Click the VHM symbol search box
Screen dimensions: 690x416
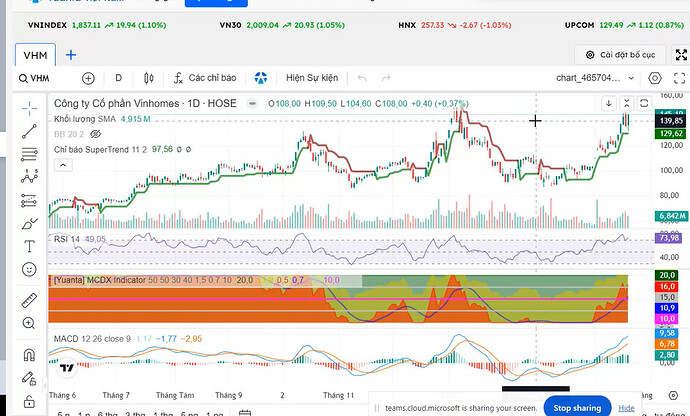pyautogui.click(x=34, y=78)
